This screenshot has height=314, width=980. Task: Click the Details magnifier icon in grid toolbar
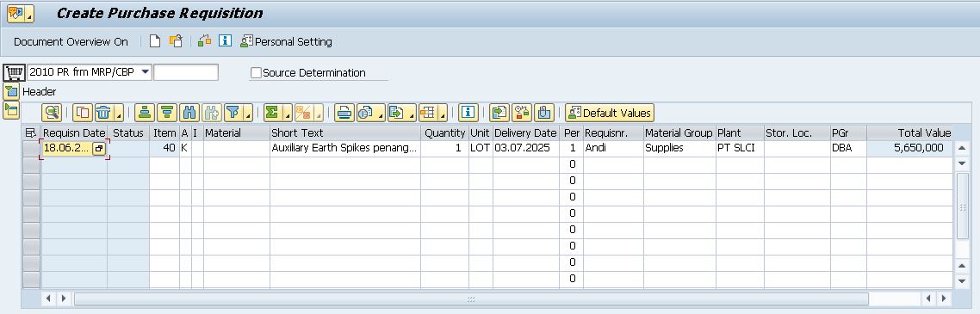point(52,113)
